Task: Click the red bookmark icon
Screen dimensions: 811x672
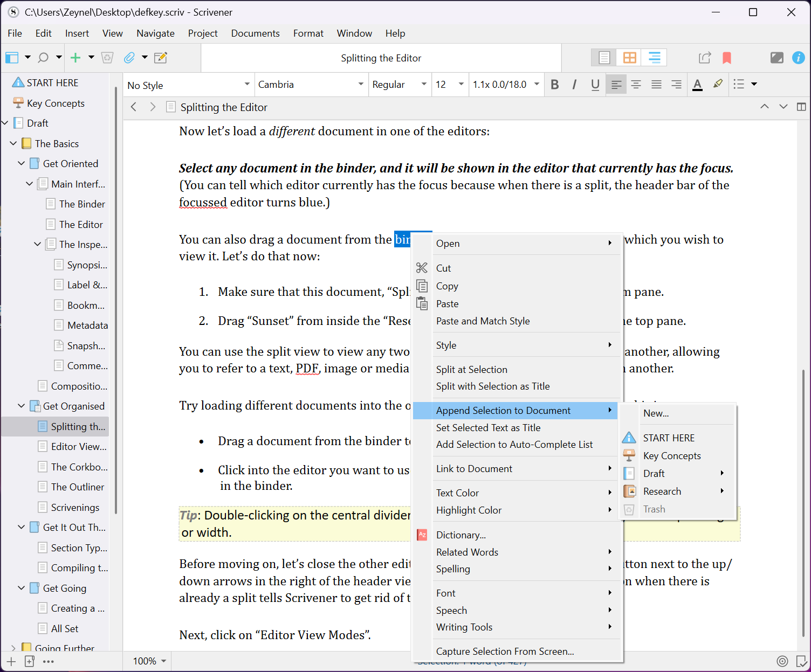Action: (727, 58)
